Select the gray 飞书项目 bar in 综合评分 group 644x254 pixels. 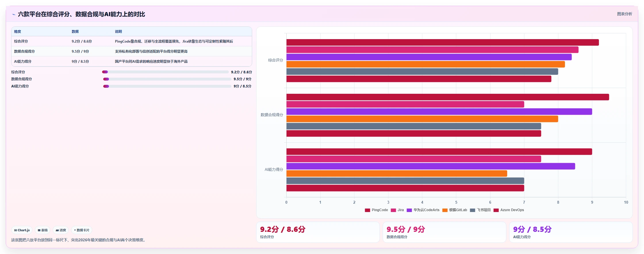pos(422,71)
